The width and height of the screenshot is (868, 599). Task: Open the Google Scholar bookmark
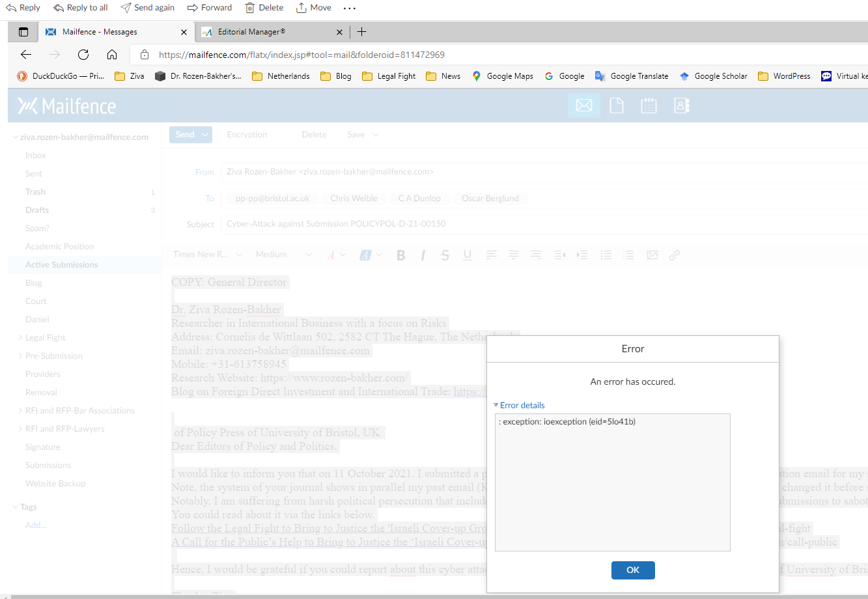(x=713, y=76)
